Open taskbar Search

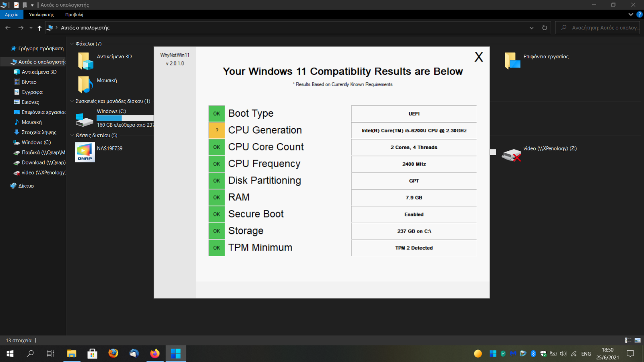coord(30,354)
